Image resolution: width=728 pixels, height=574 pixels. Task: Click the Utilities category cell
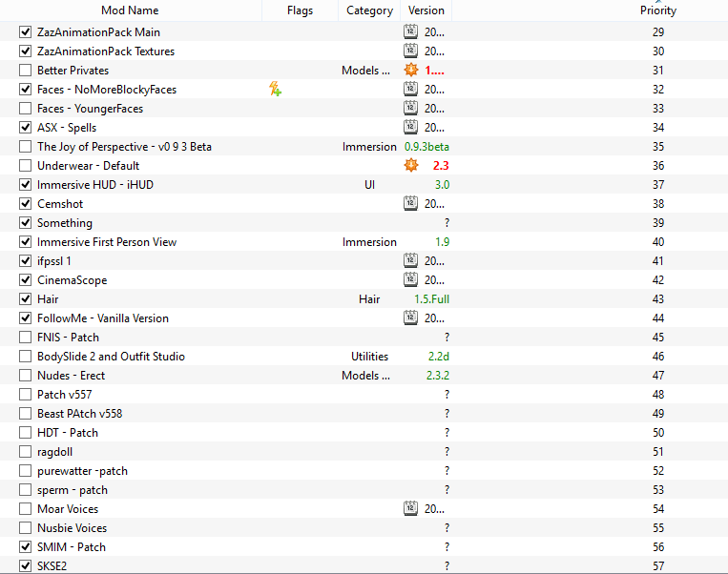click(369, 357)
